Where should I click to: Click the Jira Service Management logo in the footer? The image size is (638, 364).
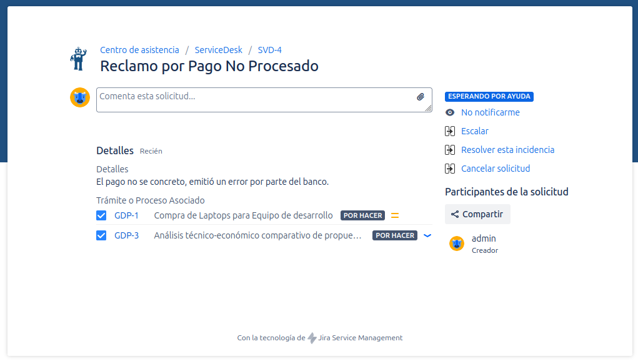(311, 337)
